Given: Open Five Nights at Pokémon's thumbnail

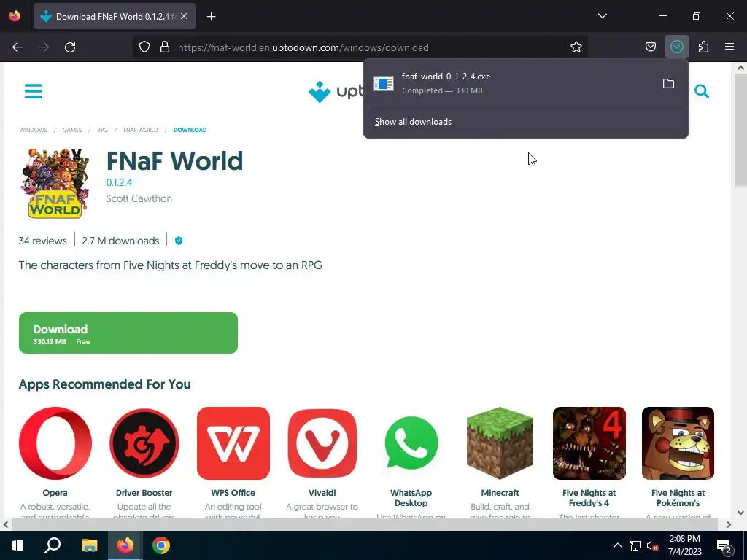Looking at the screenshot, I should click(x=678, y=443).
